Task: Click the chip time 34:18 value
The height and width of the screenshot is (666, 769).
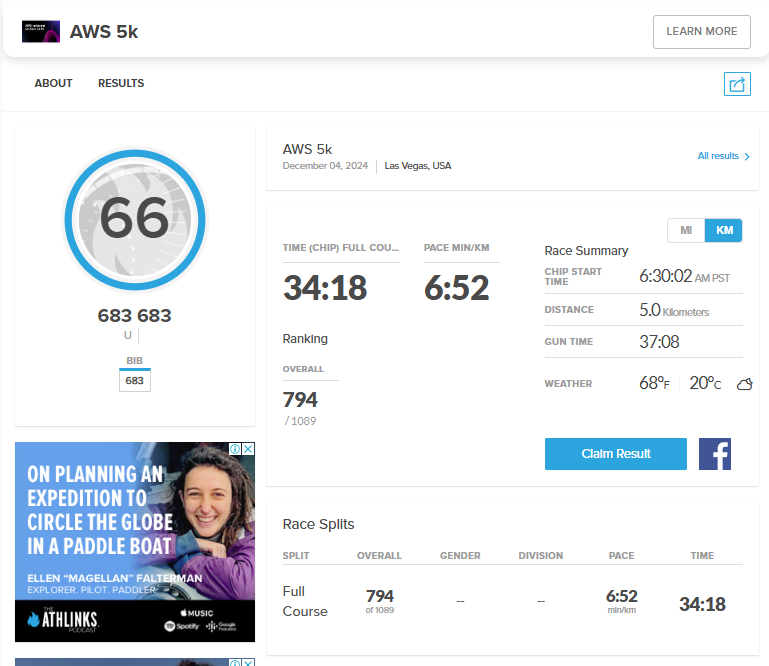Action: [325, 287]
